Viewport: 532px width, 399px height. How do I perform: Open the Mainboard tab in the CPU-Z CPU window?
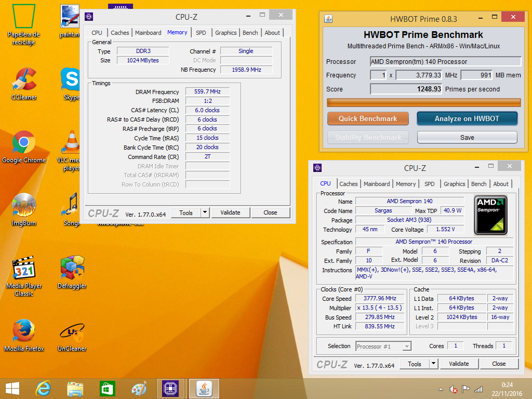[377, 183]
